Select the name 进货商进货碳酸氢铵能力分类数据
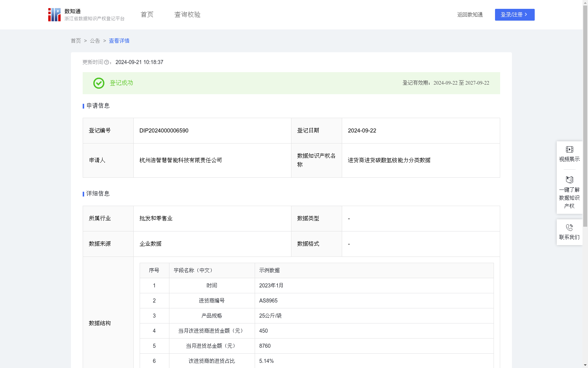 [389, 160]
